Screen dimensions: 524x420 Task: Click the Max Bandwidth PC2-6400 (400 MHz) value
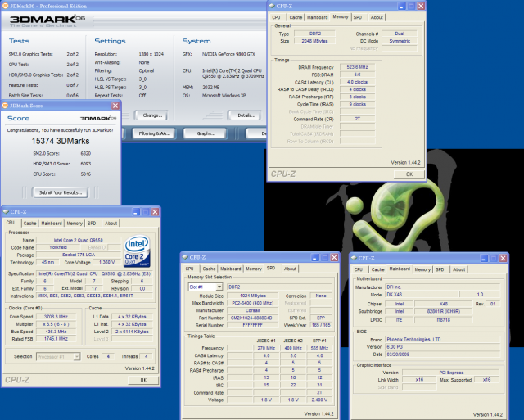pyautogui.click(x=253, y=303)
